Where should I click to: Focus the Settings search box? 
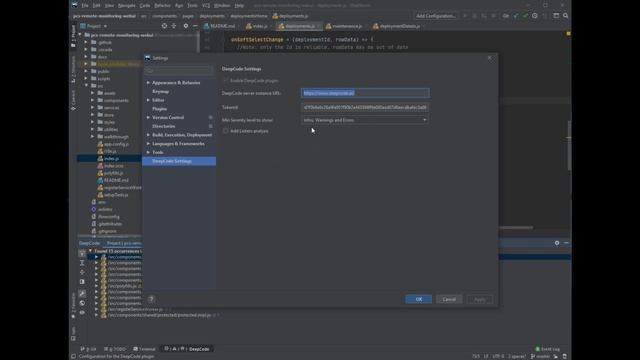tap(179, 70)
